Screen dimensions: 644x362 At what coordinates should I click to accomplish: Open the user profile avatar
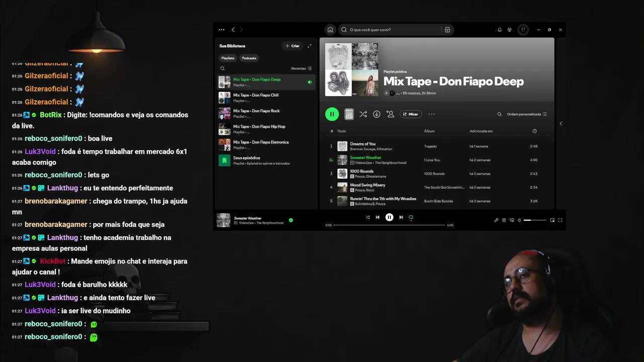[x=523, y=30]
